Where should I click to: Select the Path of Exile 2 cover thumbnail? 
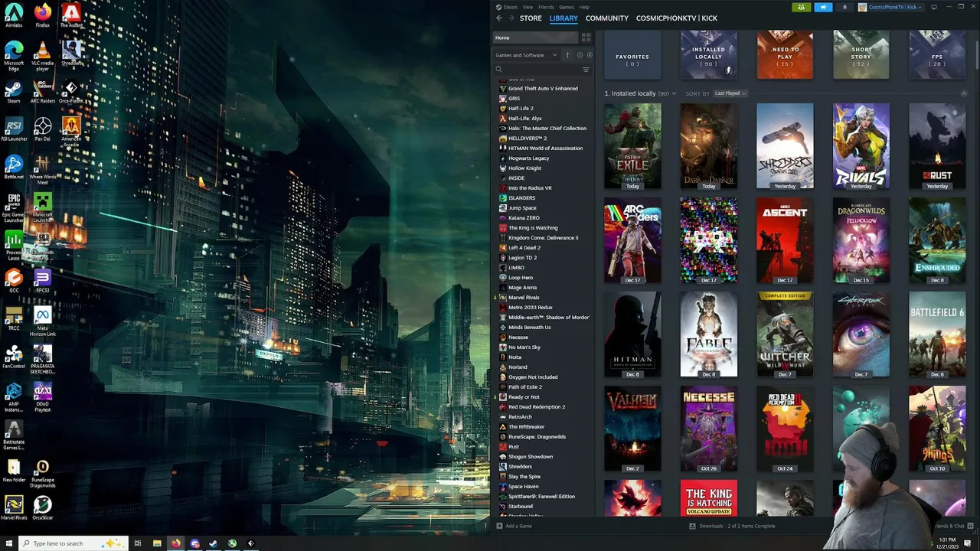coord(632,146)
